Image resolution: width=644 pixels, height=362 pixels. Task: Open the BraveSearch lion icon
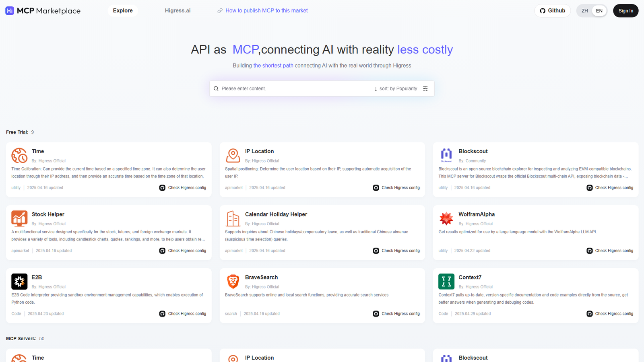point(233,282)
